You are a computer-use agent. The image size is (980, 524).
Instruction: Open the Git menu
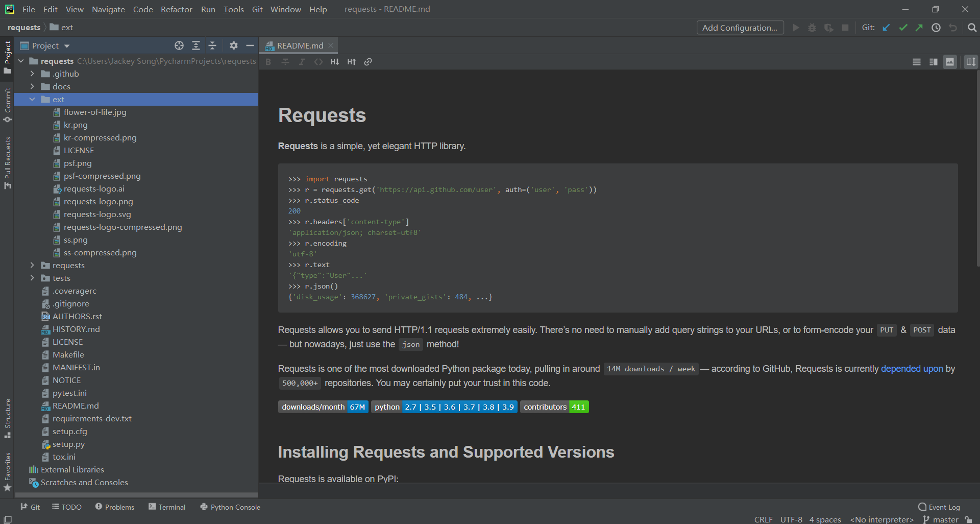[x=257, y=9]
